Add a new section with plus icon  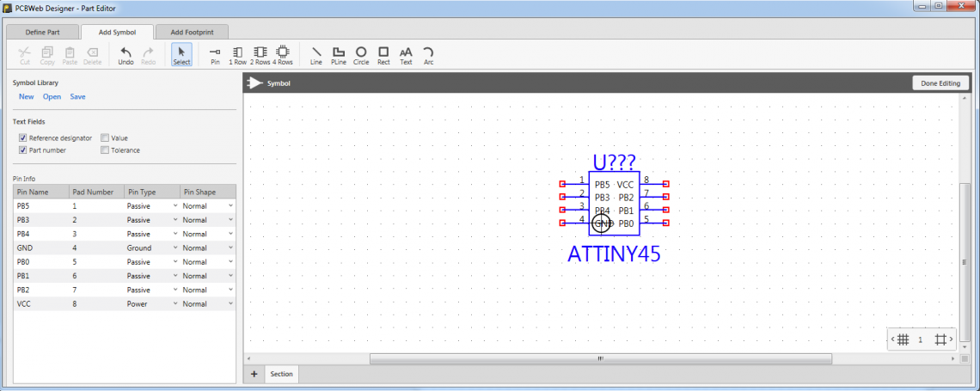[254, 374]
